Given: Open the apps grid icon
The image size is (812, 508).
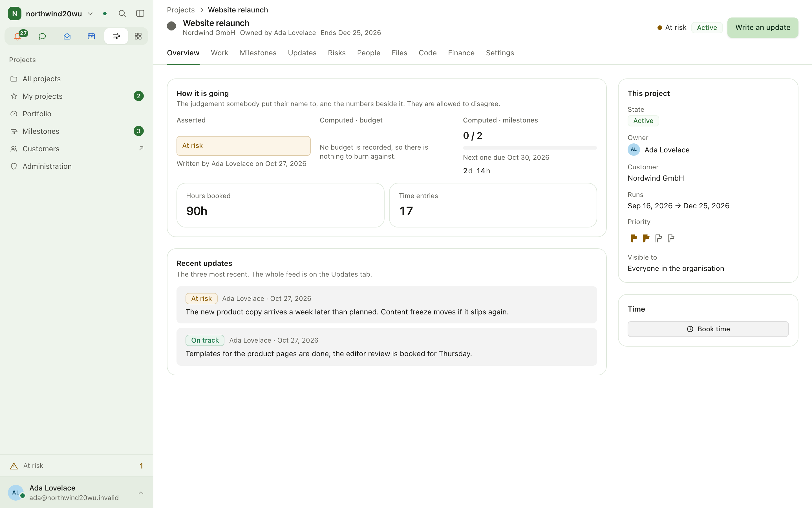Looking at the screenshot, I should tap(138, 36).
